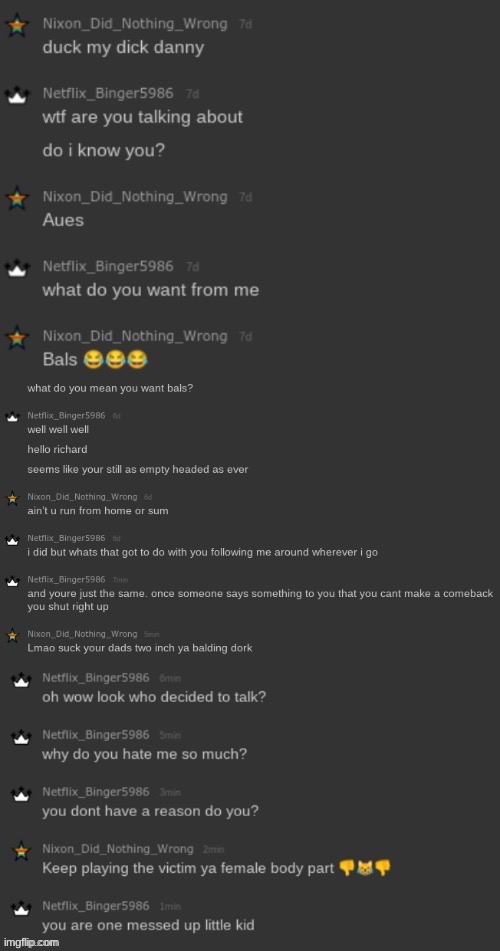Click the star avatar beside 'ain't u run from home'
This screenshot has height=951, width=500.
(x=12, y=498)
